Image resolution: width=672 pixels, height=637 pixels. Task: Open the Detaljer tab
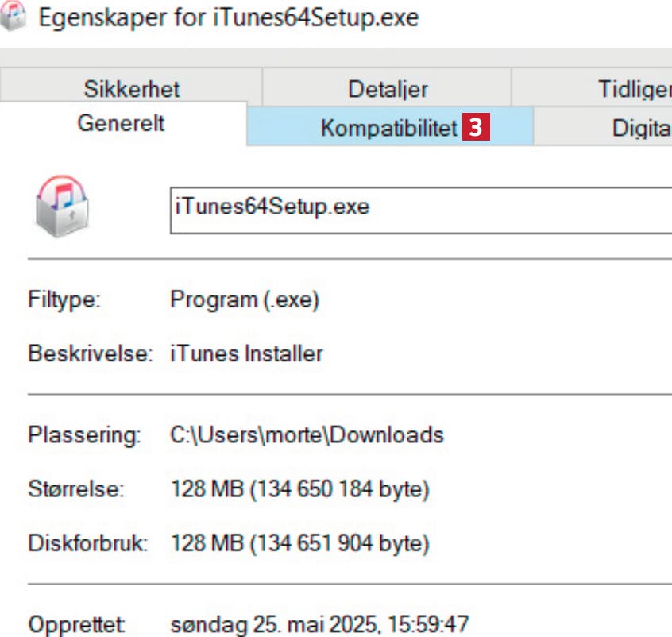pyautogui.click(x=388, y=88)
